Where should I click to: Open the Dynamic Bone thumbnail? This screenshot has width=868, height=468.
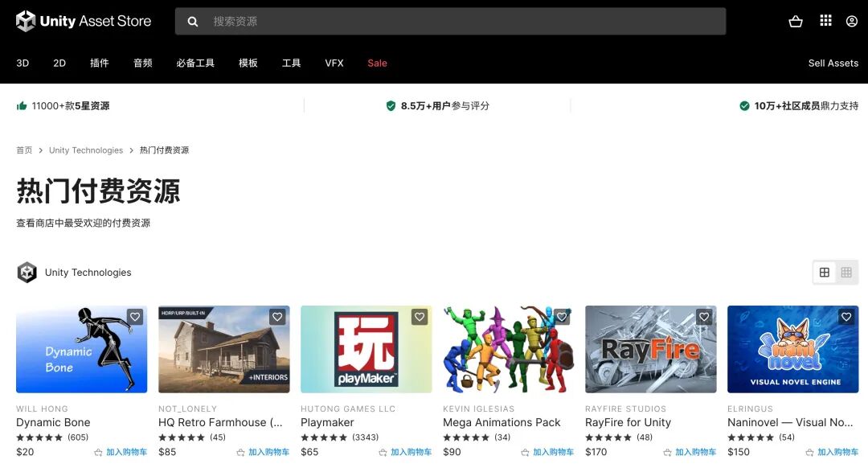click(81, 349)
